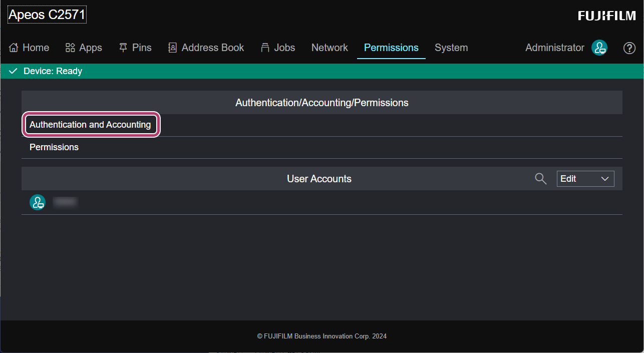The height and width of the screenshot is (353, 644).
Task: Click the FUJIFILM Business Innovation copyright text
Action: point(322,336)
